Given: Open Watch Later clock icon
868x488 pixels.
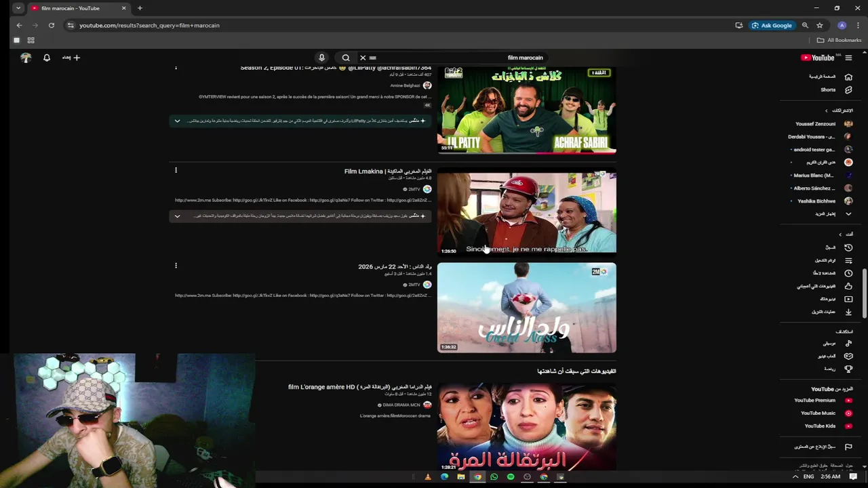Looking at the screenshot, I should coord(848,273).
